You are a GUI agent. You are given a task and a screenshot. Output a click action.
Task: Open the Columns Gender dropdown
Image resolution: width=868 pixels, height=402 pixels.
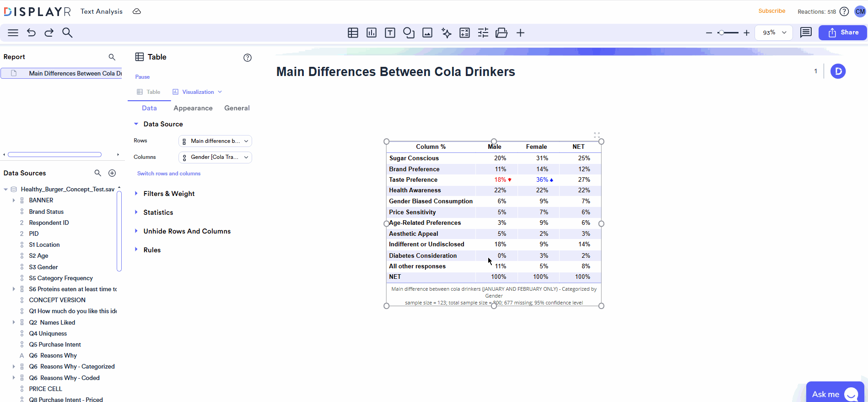point(215,157)
